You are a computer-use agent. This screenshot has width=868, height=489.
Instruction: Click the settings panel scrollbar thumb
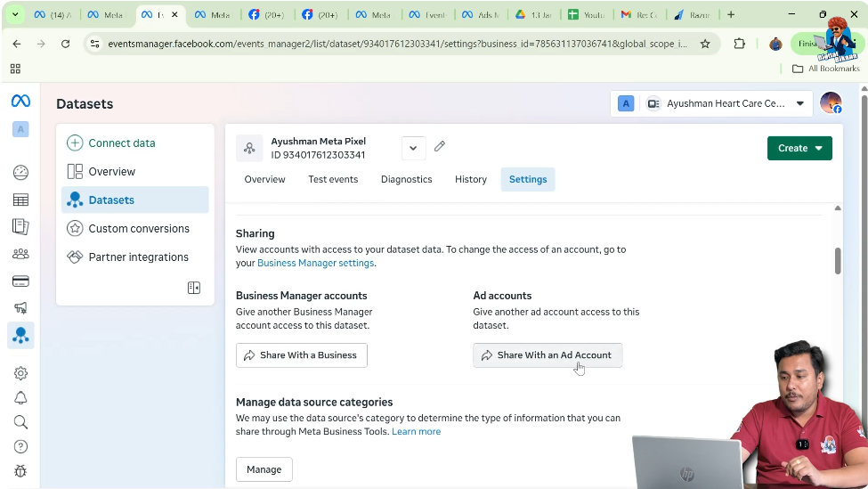coord(838,261)
